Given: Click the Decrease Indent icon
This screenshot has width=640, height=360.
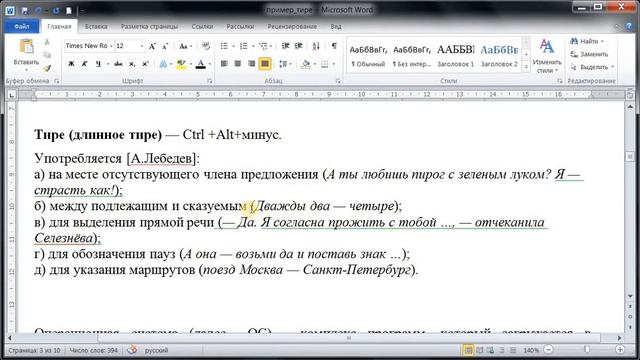Looking at the screenshot, I should (x=285, y=46).
